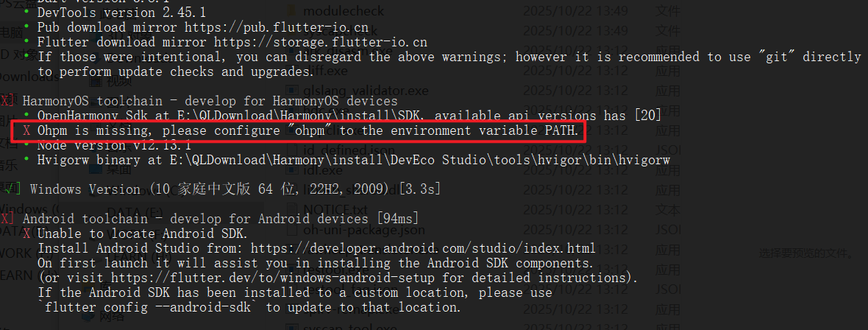
Task: Click the 'DevTools version 2.45.1' line
Action: 122,12
